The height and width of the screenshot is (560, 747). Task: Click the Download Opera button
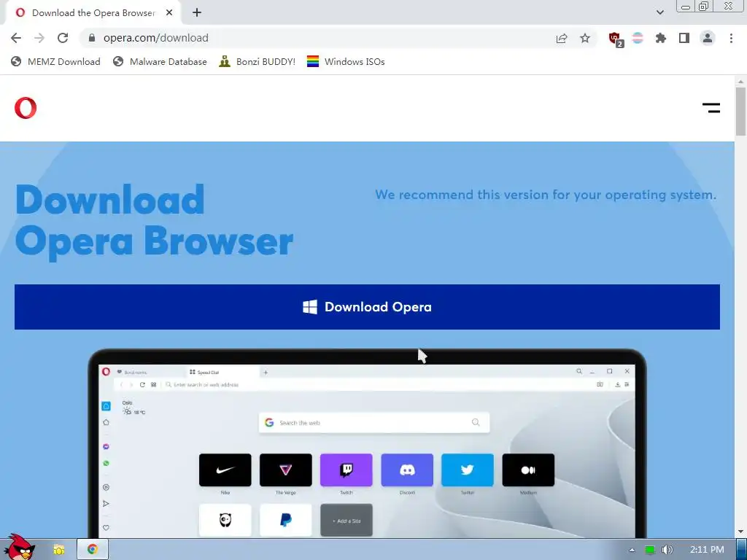(x=367, y=307)
